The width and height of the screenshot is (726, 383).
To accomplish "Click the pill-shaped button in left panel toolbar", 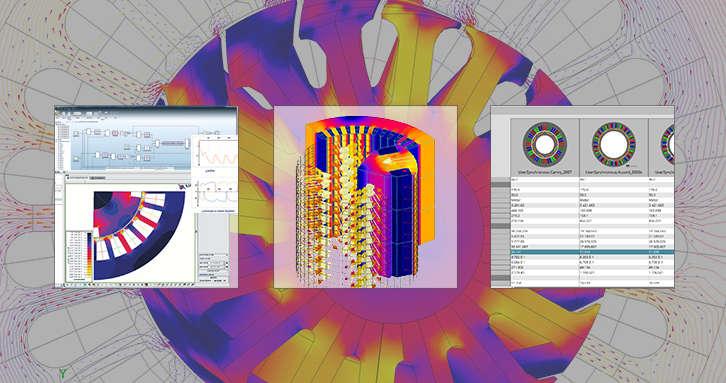I will (x=77, y=113).
